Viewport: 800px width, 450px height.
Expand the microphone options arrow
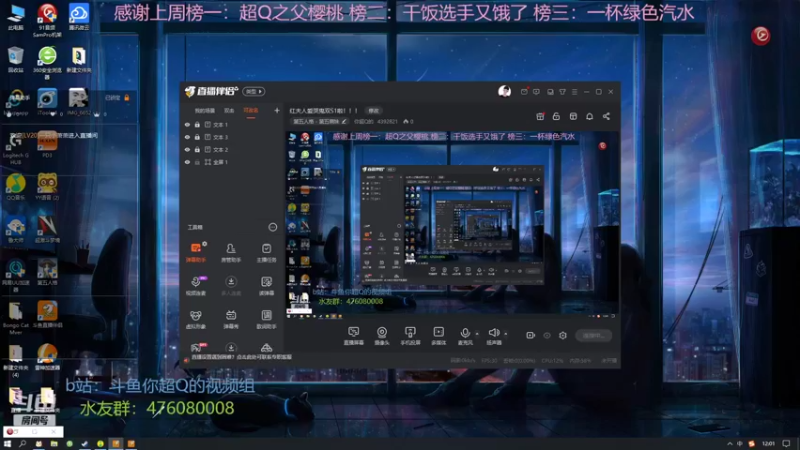coord(477,334)
